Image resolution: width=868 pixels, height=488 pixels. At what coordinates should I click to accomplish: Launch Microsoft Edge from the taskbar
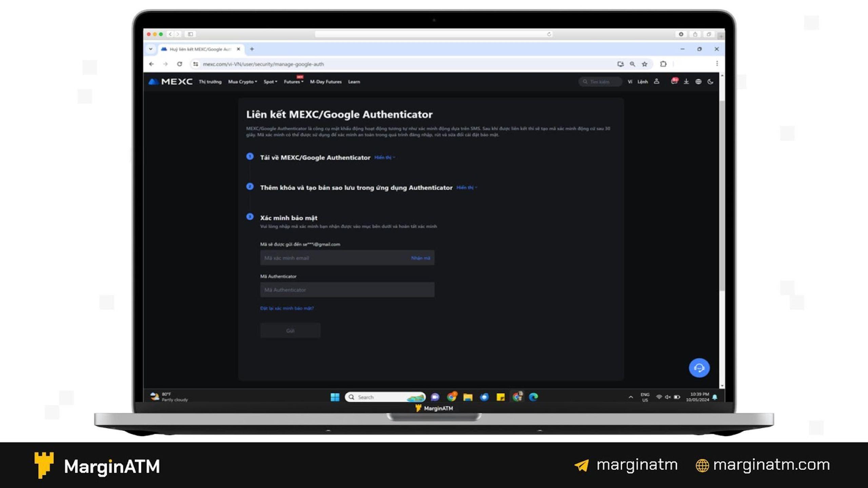533,397
